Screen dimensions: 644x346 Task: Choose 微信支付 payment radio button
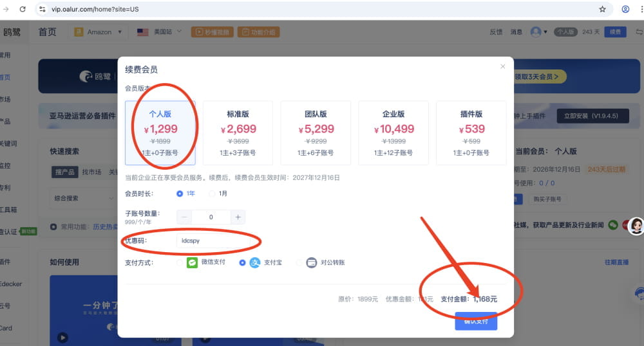pyautogui.click(x=180, y=262)
